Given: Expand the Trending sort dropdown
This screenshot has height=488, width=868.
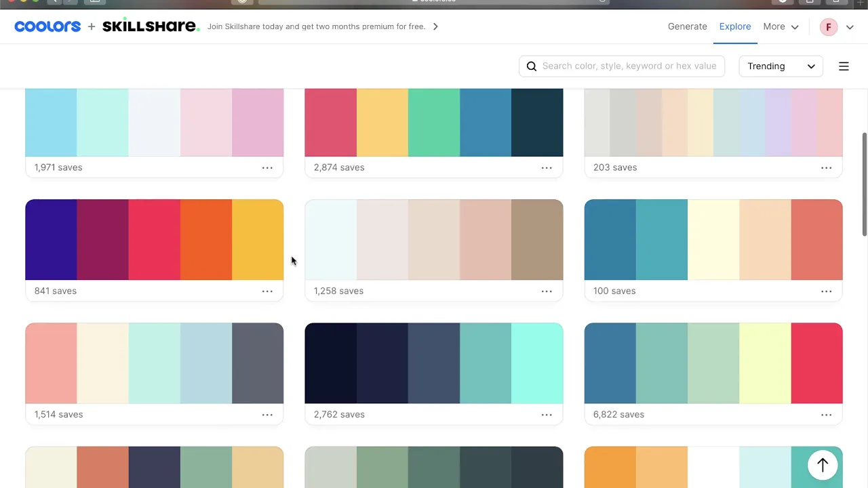Looking at the screenshot, I should (781, 66).
